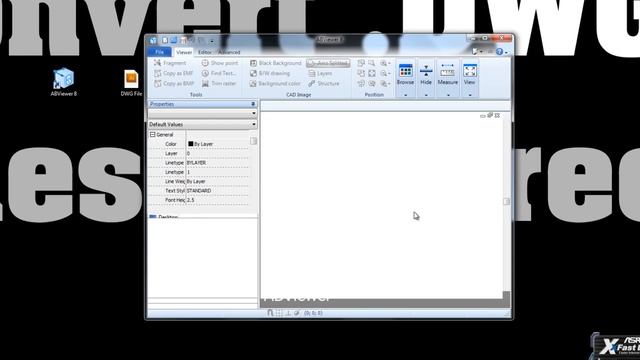
Task: Expand View button dropdown arrow
Action: [x=469, y=95]
